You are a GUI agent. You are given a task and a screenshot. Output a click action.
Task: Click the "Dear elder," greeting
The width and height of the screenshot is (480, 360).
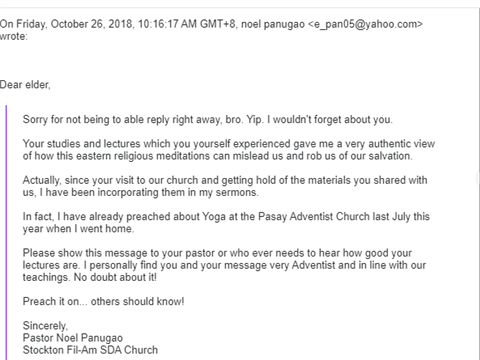coord(25,85)
